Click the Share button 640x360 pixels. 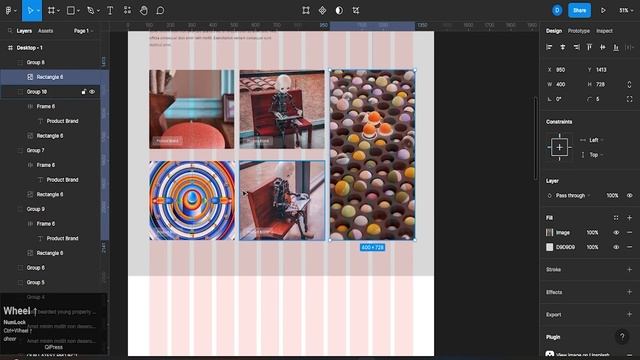click(x=579, y=11)
